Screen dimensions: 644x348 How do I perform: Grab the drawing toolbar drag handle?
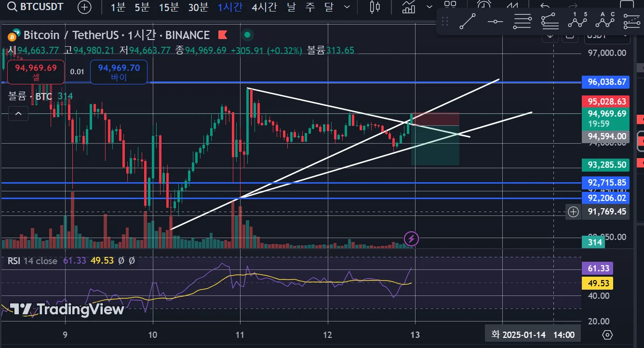pos(445,21)
